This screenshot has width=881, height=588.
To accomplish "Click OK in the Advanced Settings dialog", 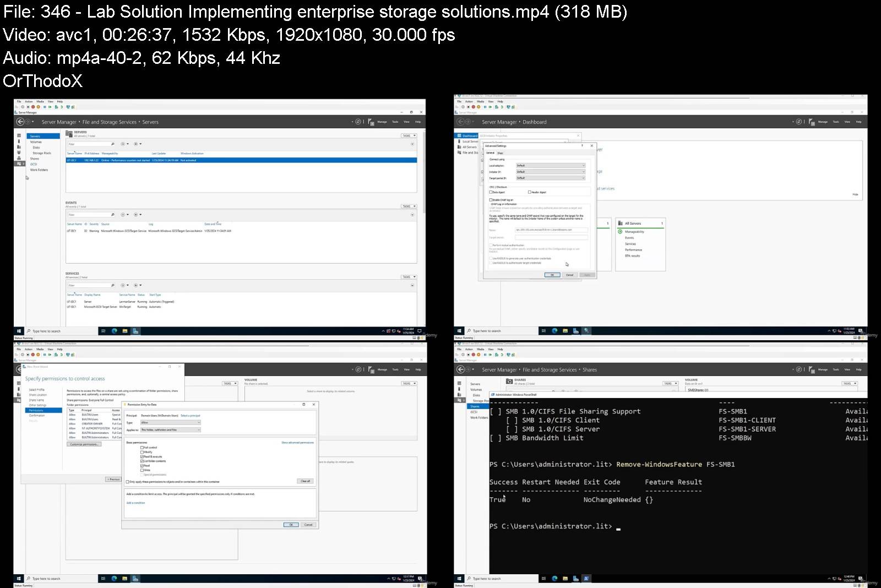I will 552,275.
